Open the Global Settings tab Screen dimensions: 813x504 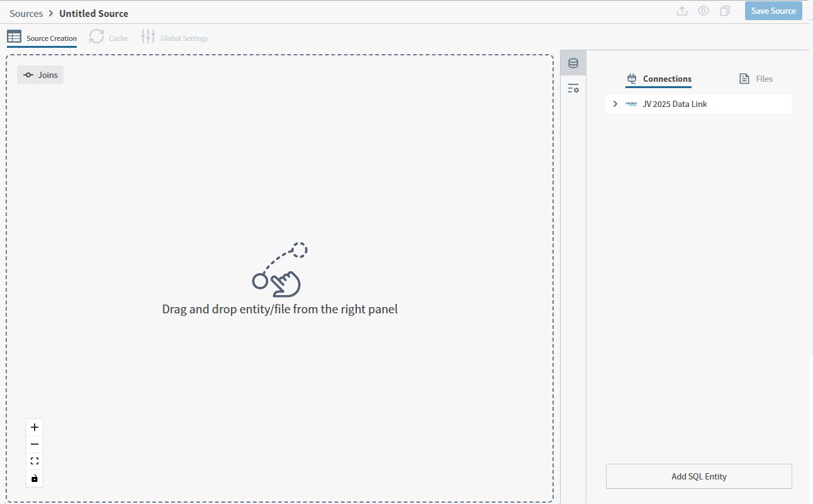click(x=175, y=37)
